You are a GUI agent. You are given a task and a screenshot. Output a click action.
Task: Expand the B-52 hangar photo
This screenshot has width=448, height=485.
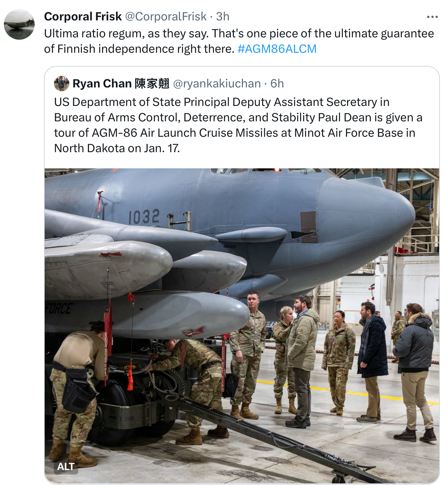(242, 326)
